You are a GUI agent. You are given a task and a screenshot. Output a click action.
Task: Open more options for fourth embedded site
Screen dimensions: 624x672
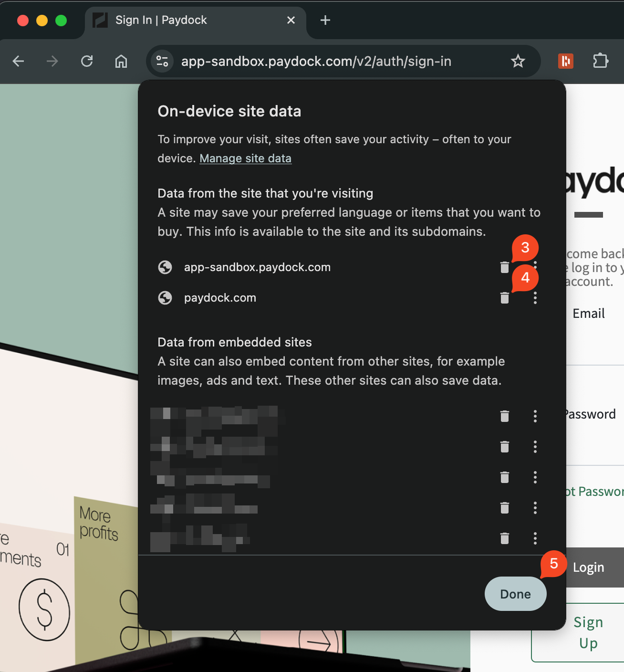(x=535, y=508)
